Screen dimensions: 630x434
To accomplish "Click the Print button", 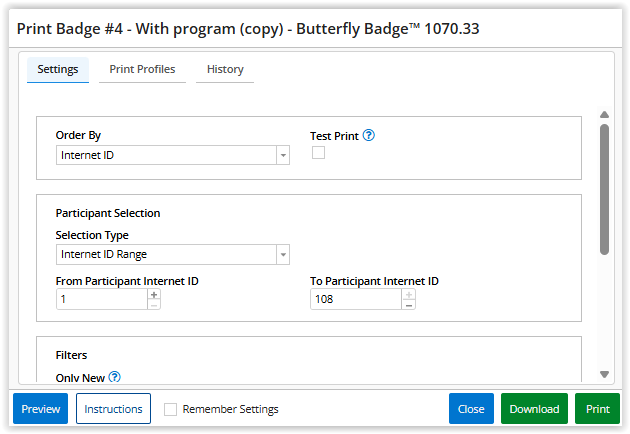I will click(597, 409).
